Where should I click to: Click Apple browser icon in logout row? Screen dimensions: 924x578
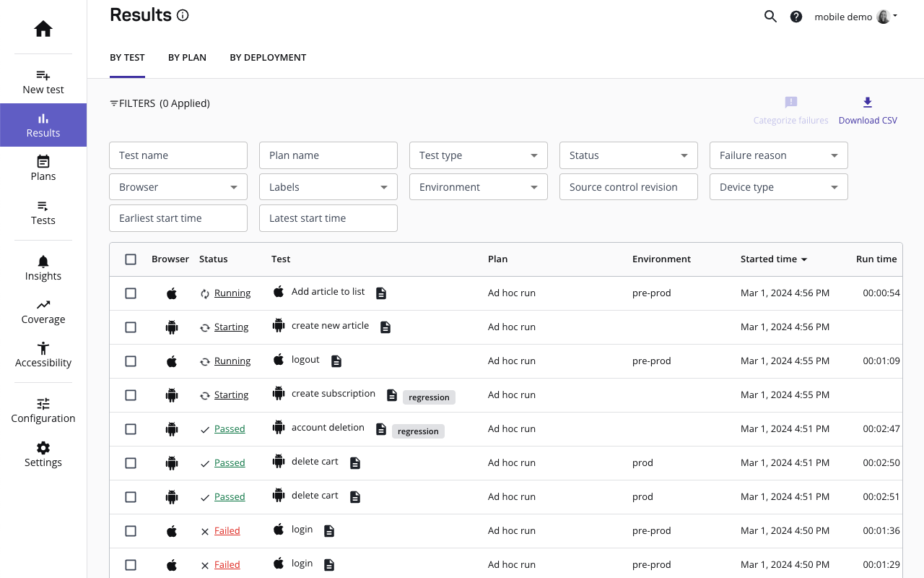coord(172,361)
